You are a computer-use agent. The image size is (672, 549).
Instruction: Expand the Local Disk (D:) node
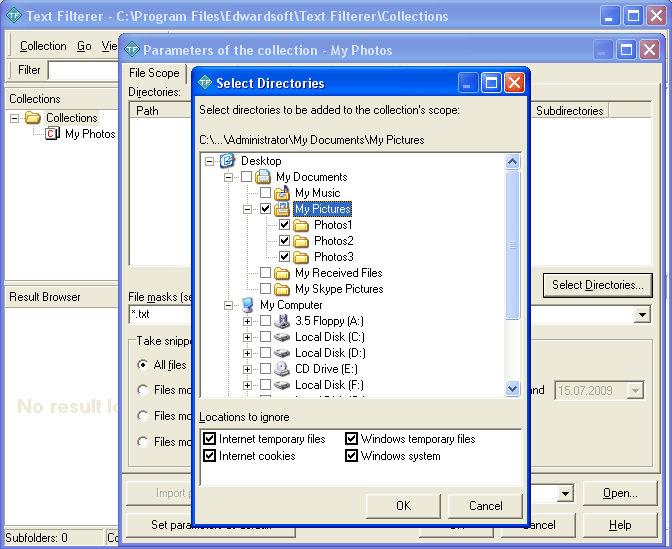click(247, 353)
